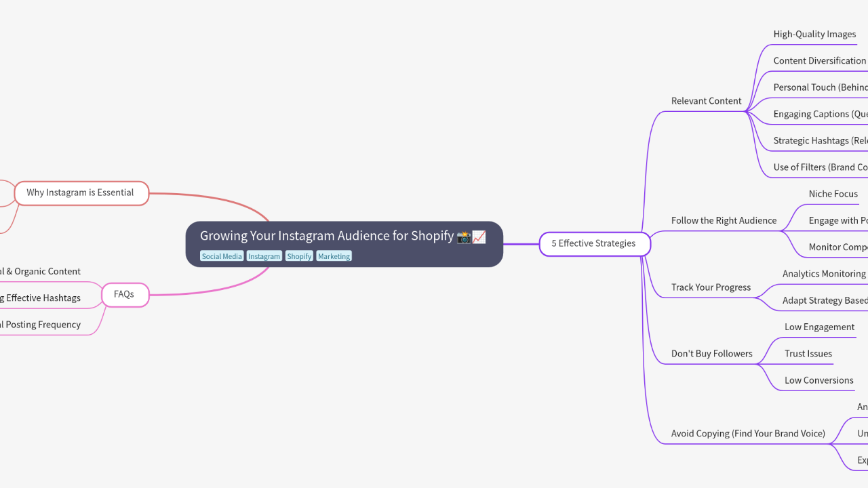Viewport: 868px width, 488px height.
Task: Select the FAQs node
Action: 125,294
